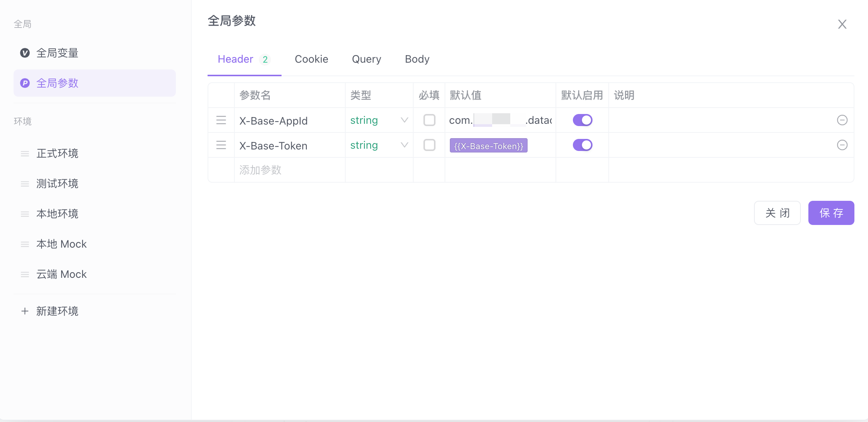
Task: Tick the 必填 checkbox for X-Base-AppId
Action: 429,120
